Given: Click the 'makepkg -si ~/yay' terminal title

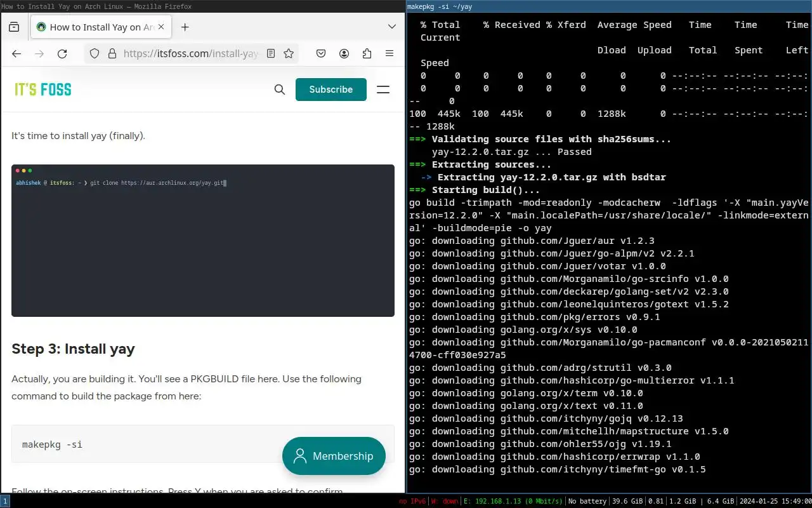Looking at the screenshot, I should point(440,6).
